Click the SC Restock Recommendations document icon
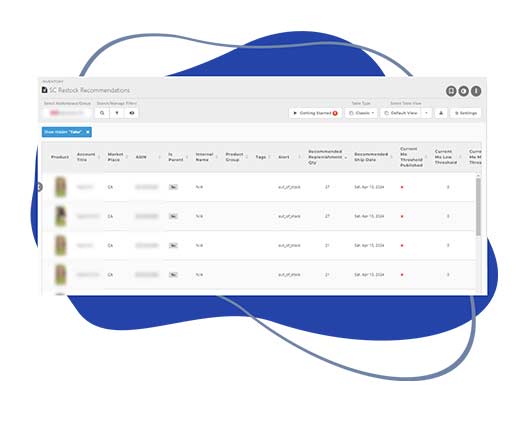527x429 pixels. (x=44, y=90)
